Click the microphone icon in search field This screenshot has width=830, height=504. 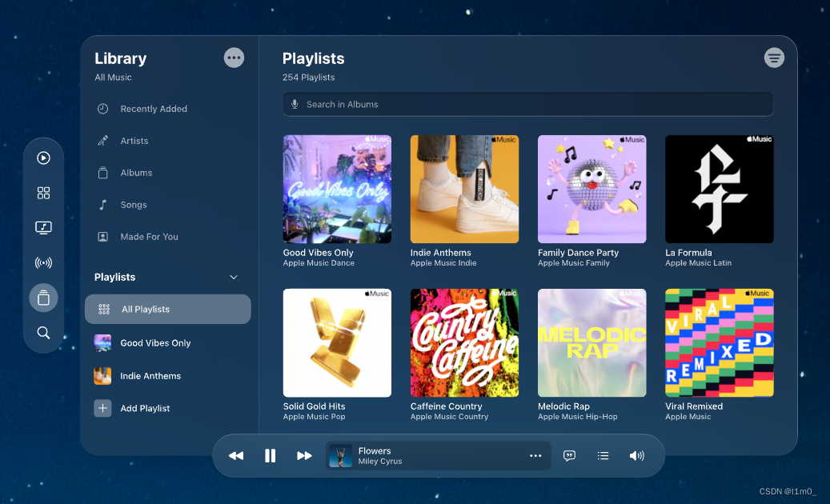coord(295,104)
